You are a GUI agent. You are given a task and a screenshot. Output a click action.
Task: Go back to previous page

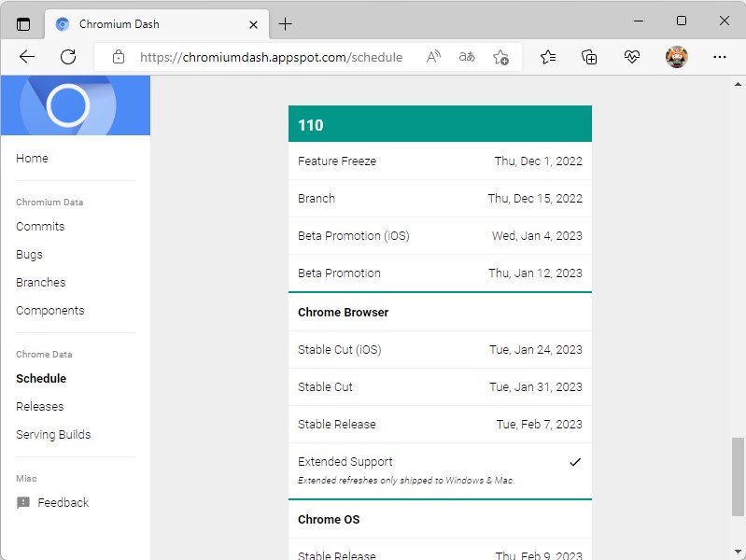27,57
